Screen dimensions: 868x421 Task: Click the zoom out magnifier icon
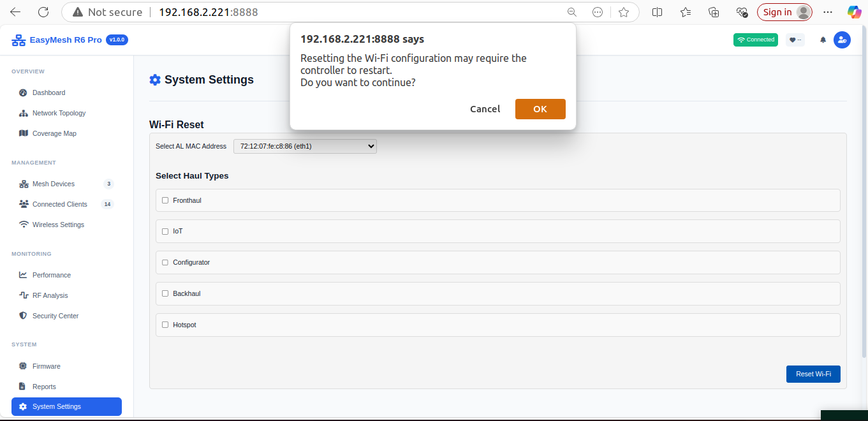pyautogui.click(x=571, y=12)
